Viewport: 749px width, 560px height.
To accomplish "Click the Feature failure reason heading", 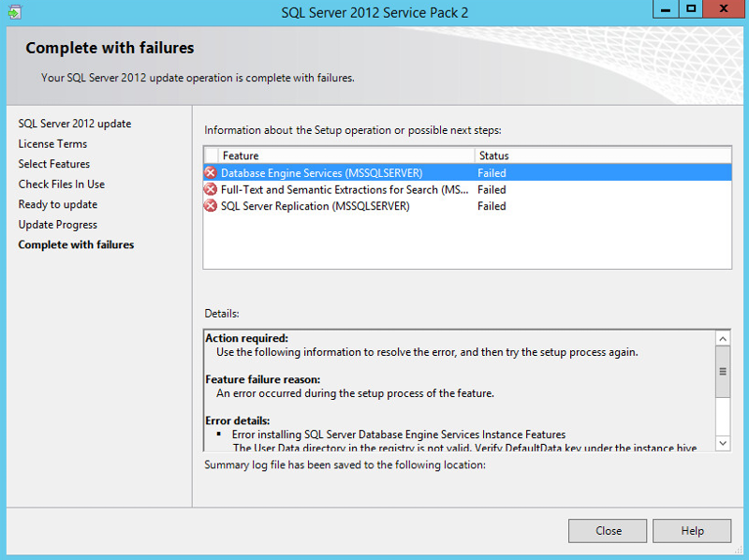I will tap(263, 379).
